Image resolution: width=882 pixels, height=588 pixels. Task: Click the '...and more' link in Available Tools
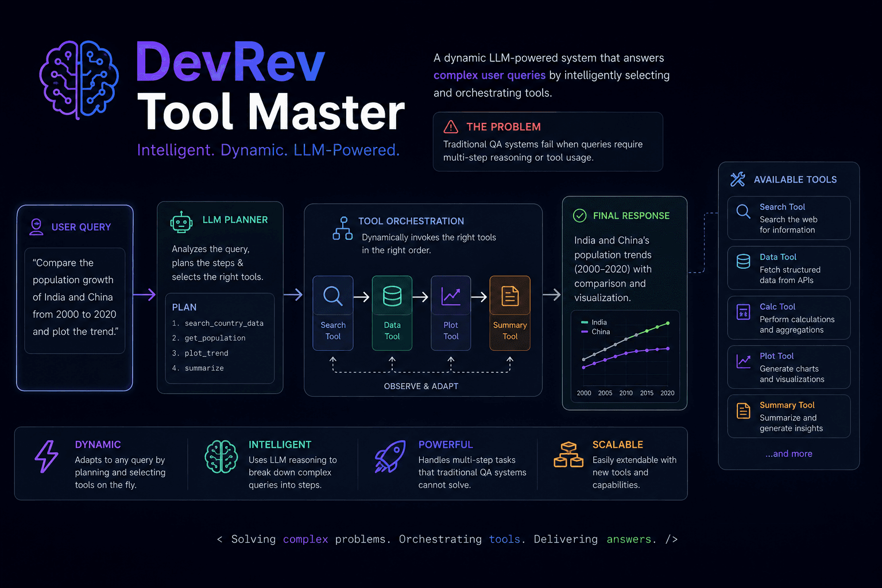(x=789, y=454)
